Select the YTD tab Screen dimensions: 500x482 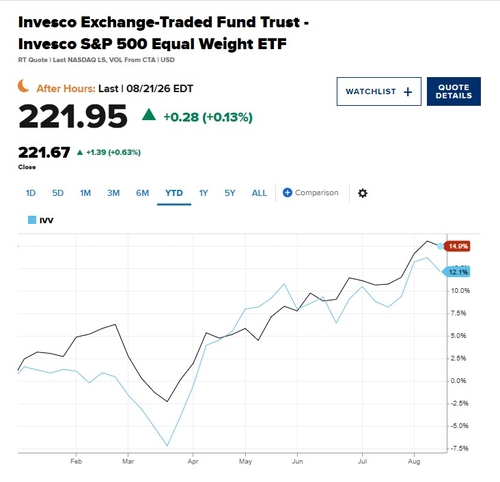point(174,193)
